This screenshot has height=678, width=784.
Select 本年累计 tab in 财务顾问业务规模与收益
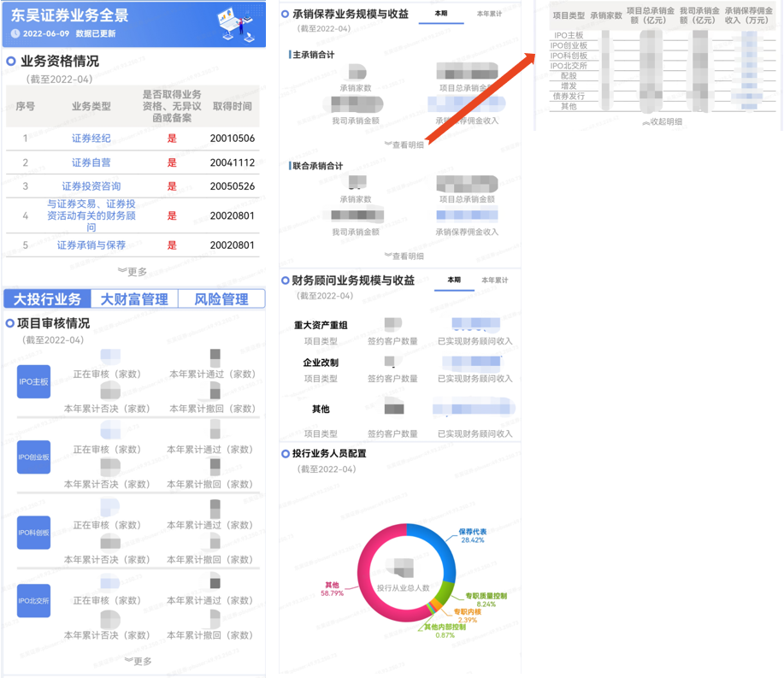[x=494, y=280]
